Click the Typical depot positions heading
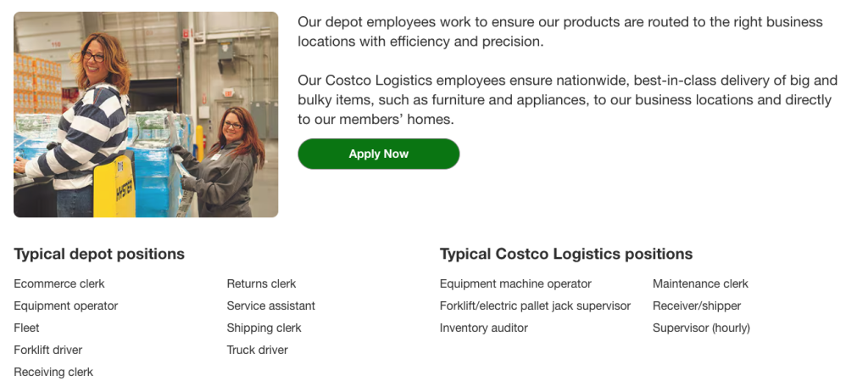 click(99, 254)
